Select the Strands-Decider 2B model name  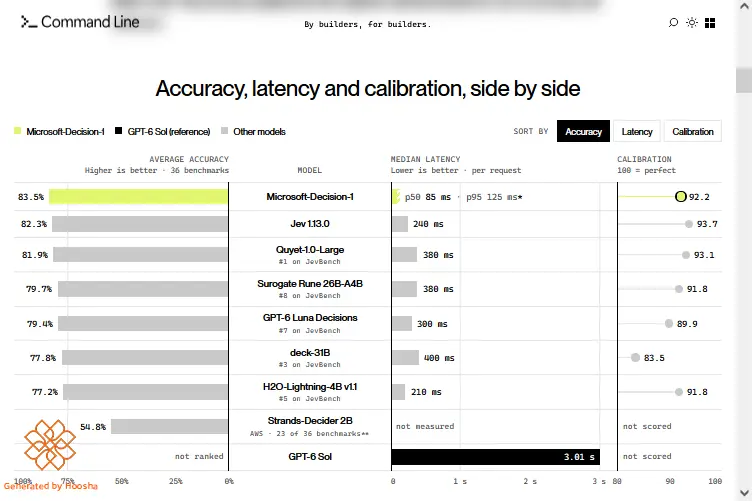(x=310, y=420)
